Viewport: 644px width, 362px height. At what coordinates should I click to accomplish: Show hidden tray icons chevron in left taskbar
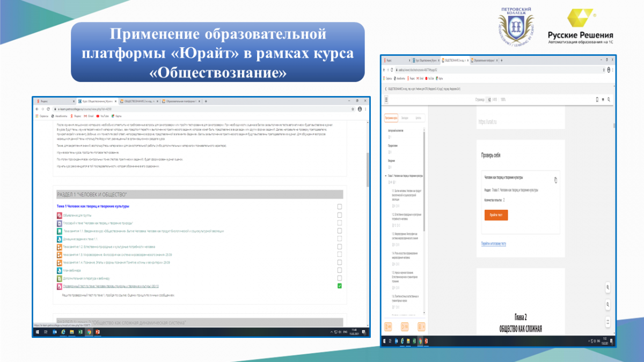(332, 333)
